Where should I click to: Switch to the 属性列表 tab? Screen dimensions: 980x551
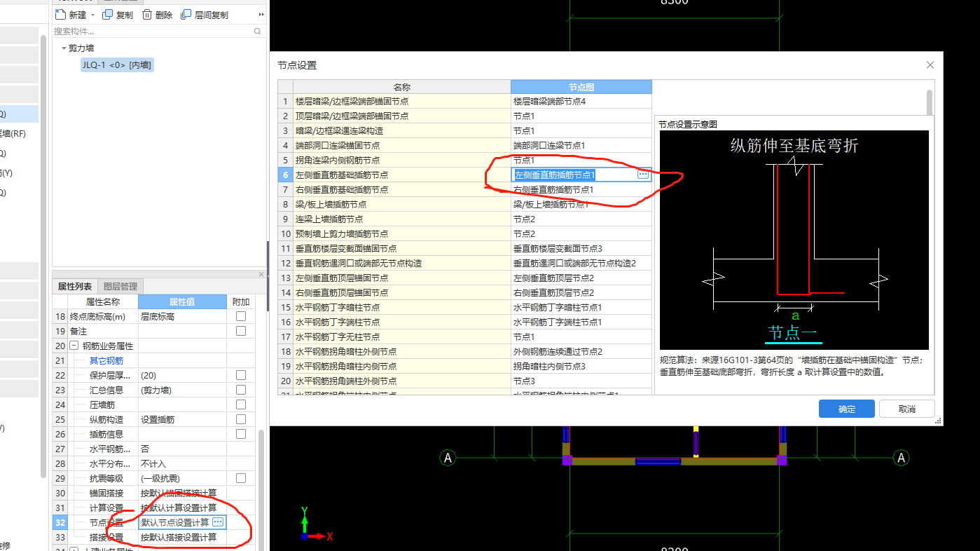coord(75,286)
